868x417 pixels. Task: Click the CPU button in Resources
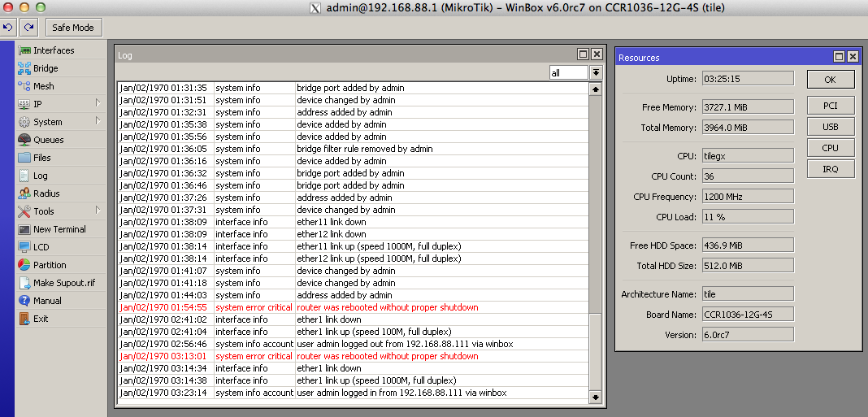click(831, 148)
